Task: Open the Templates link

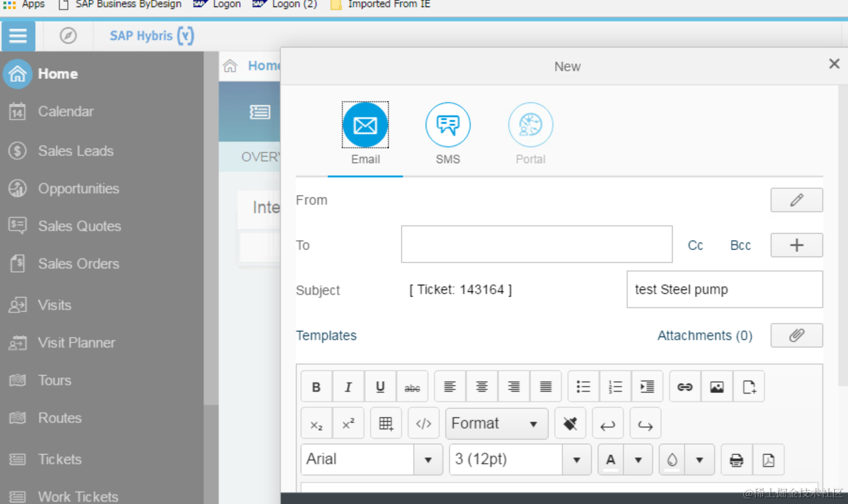Action: click(x=326, y=335)
